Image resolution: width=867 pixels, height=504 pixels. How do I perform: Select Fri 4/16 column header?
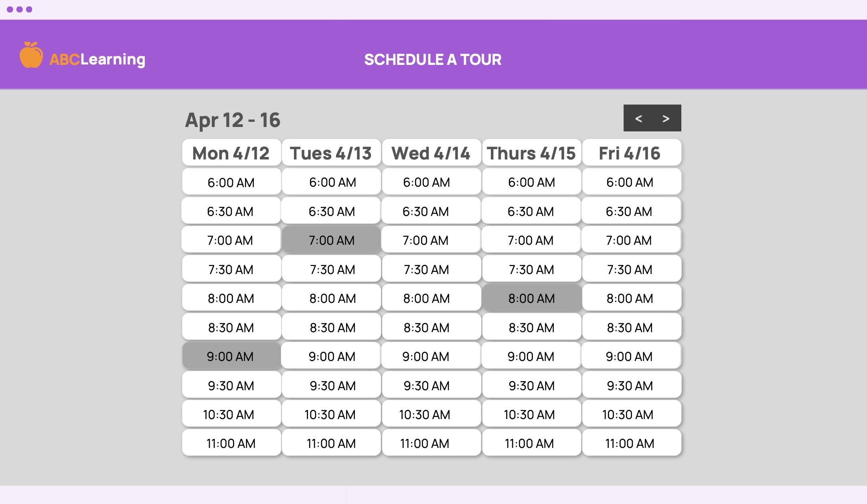630,153
